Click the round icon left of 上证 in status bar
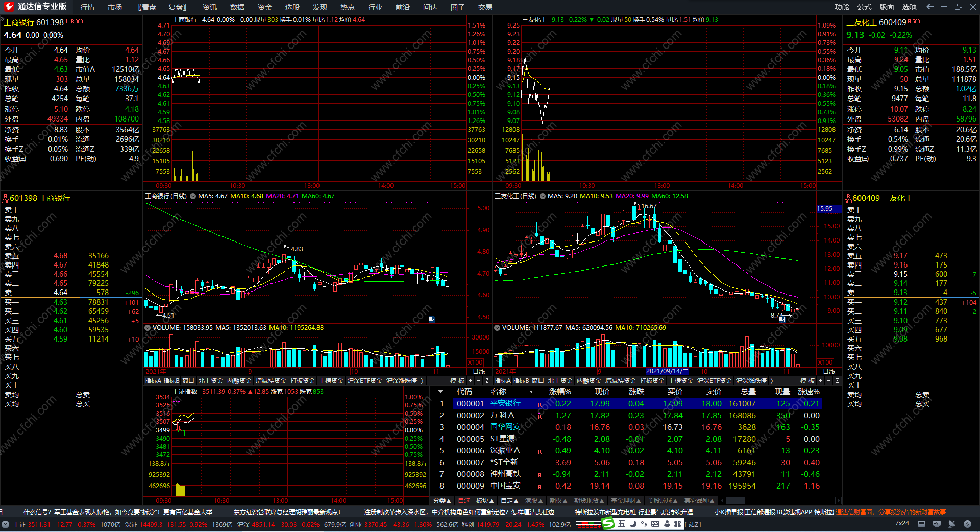The height and width of the screenshot is (532, 980). 6,524
